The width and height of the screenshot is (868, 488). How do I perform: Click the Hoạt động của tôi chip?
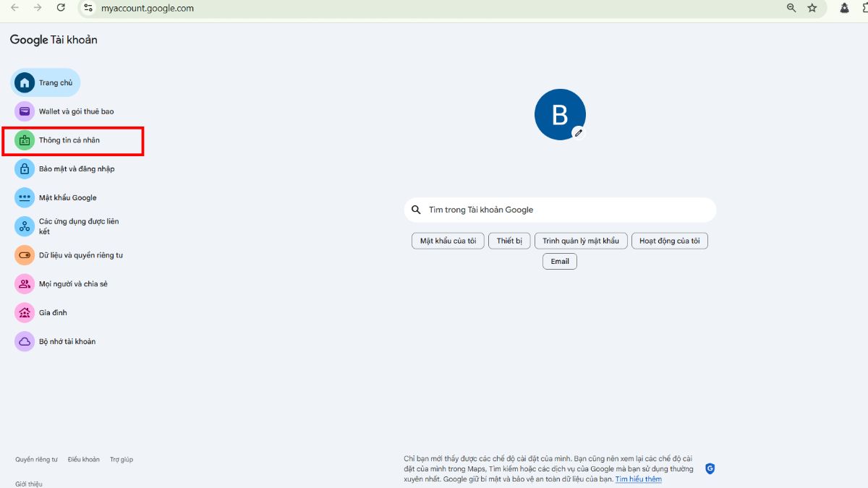click(x=670, y=241)
